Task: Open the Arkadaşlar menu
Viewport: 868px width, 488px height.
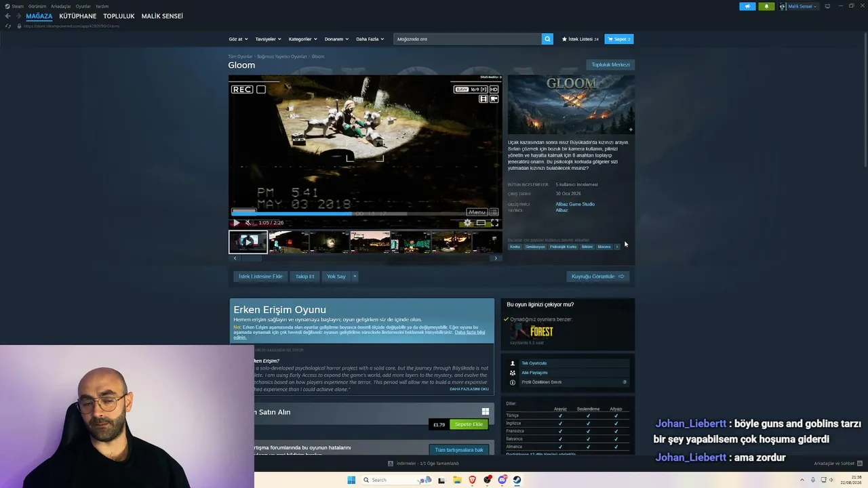Action: click(61, 6)
